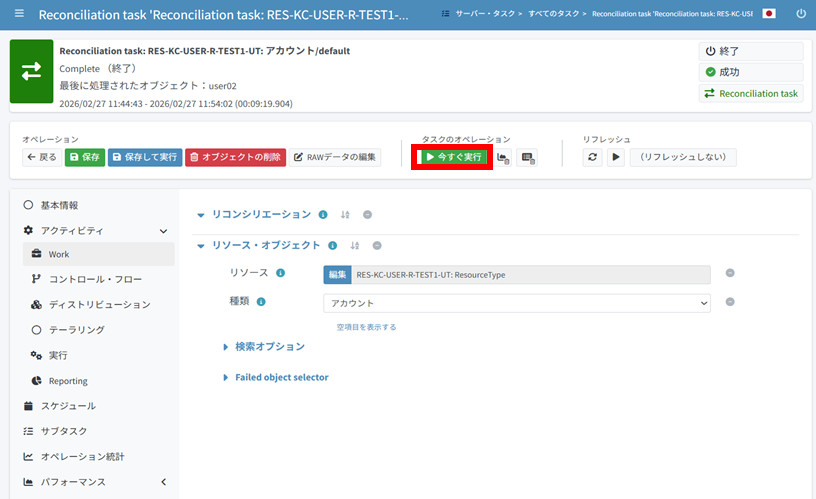This screenshot has width=816, height=499.
Task: Click the 成功 success status badge
Action: point(751,72)
